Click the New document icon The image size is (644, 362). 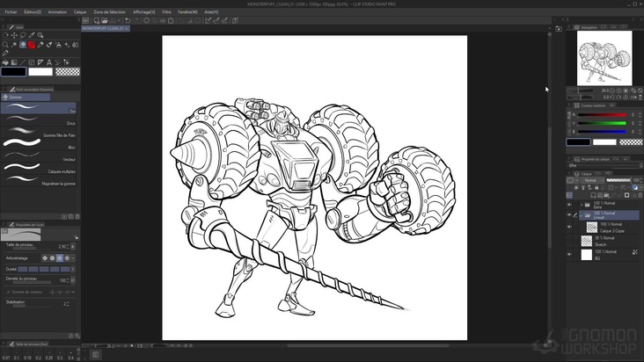point(97,20)
